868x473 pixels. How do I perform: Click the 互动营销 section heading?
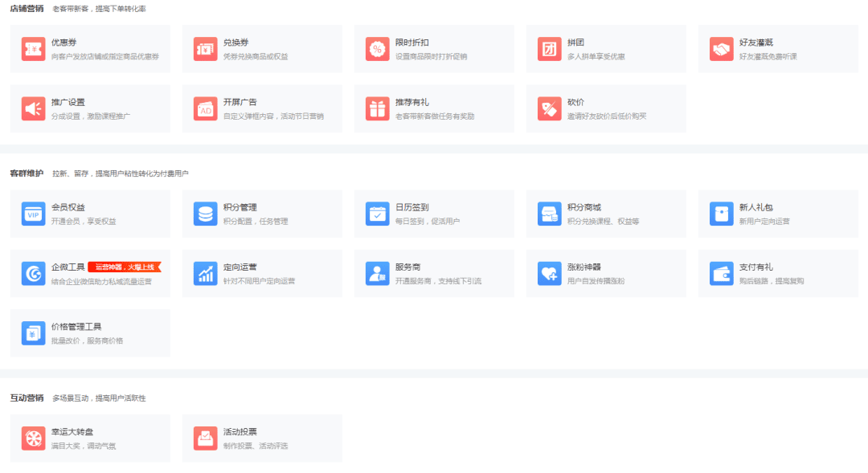[27, 398]
